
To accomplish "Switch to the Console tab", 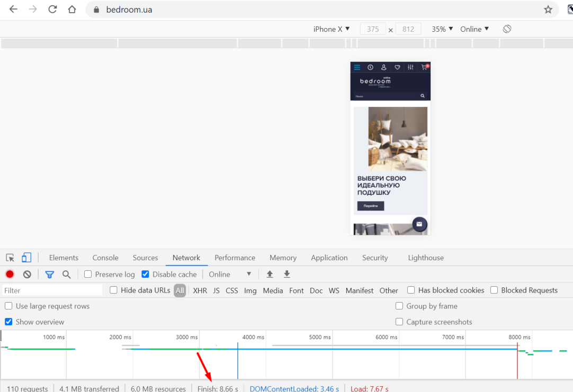I will (105, 258).
